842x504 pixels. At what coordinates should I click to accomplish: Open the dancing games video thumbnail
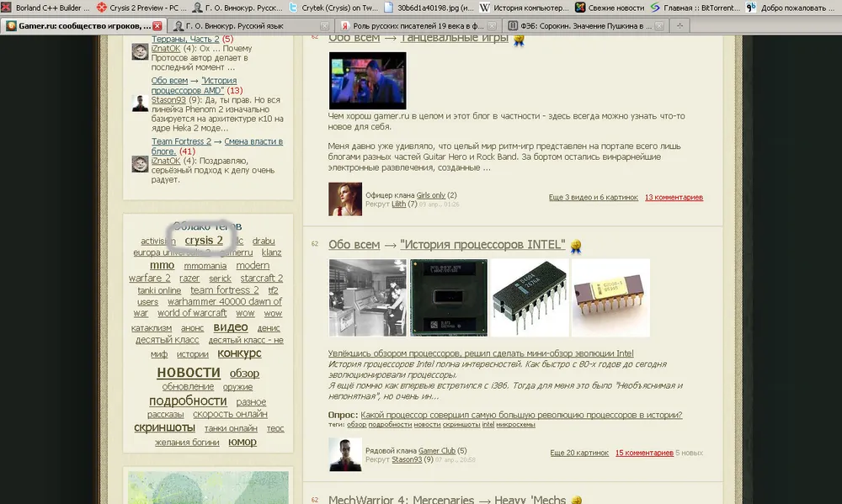coord(367,81)
